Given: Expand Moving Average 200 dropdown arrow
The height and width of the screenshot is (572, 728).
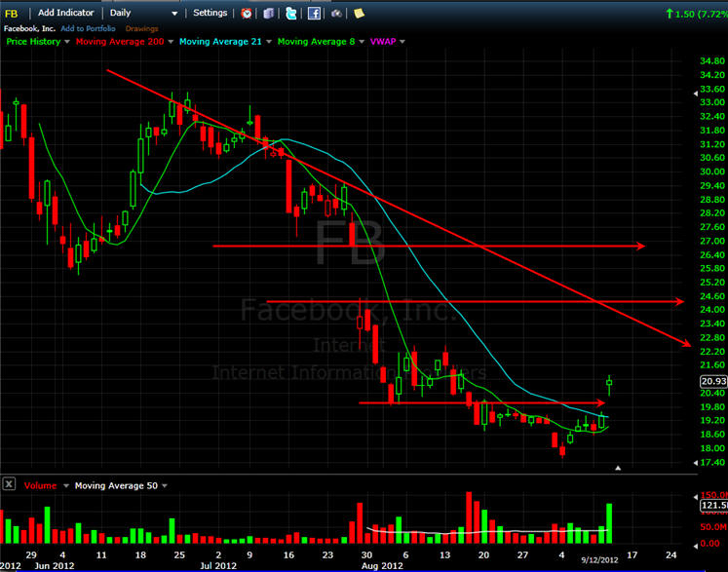Looking at the screenshot, I should [171, 42].
